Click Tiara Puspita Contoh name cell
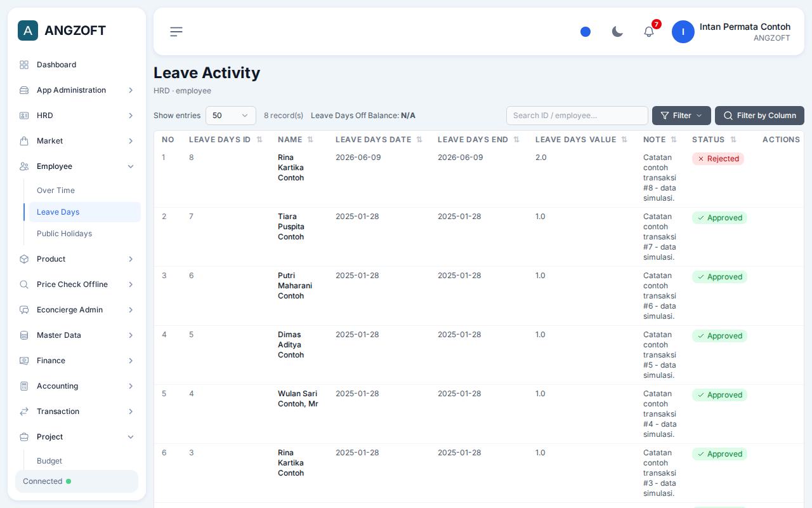This screenshot has height=508, width=812. (x=291, y=227)
